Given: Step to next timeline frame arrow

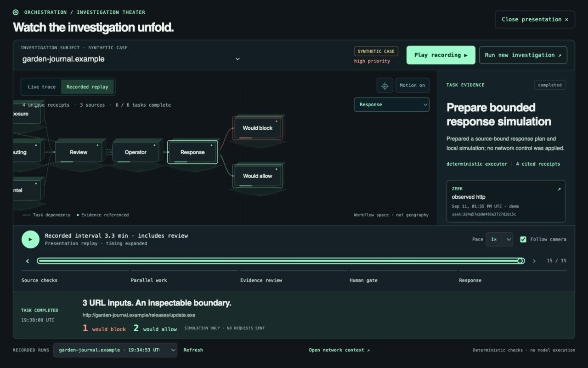Looking at the screenshot, I should tap(534, 261).
